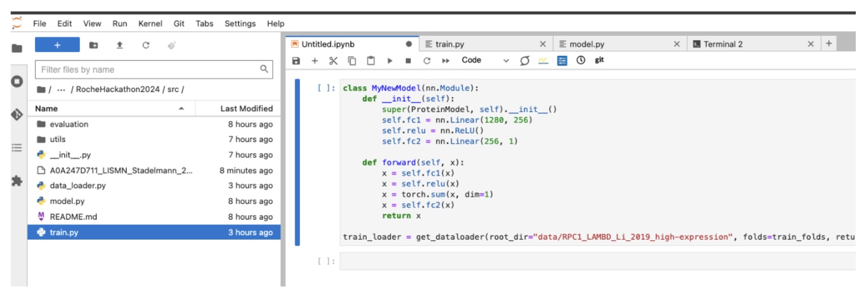This screenshot has width=868, height=296.
Task: Open the cell type Code dropdown
Action: [x=485, y=61]
